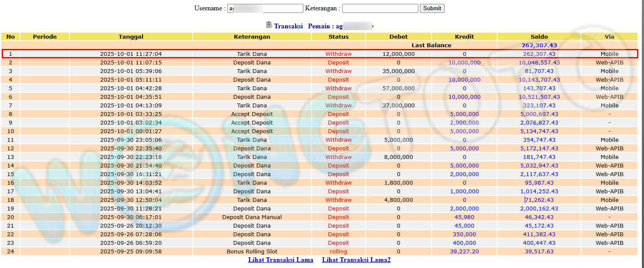This screenshot has width=644, height=268.
Task: Click the Submit button
Action: (432, 8)
